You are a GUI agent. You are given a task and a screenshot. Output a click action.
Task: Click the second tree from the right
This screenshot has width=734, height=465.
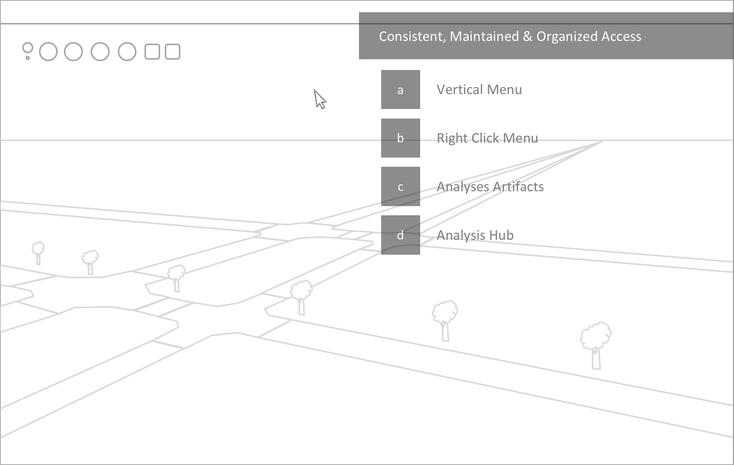point(445,319)
